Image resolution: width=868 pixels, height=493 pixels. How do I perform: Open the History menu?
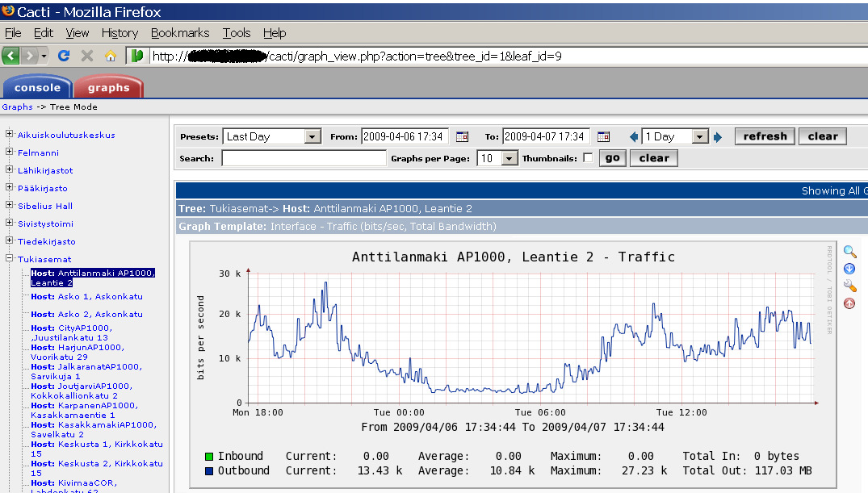coord(120,33)
